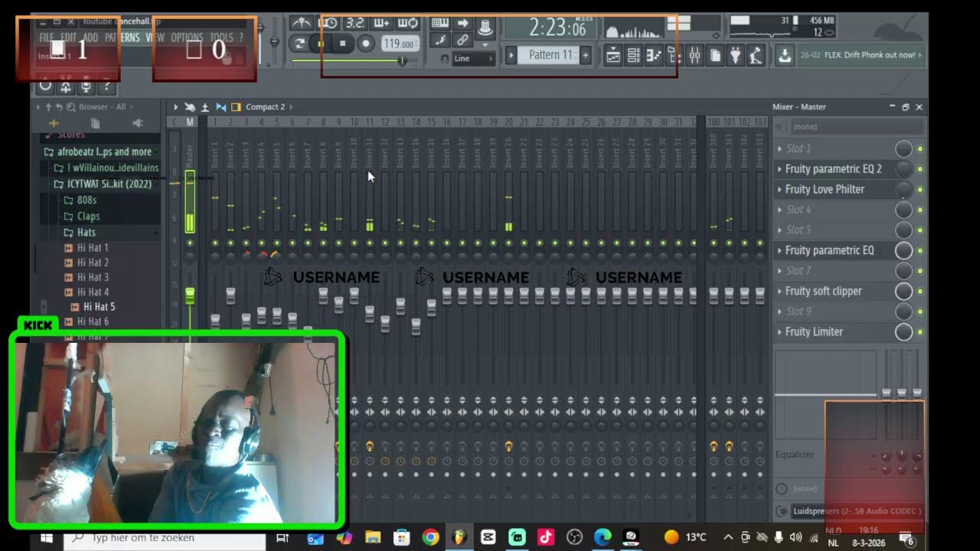Stop playback with the stop button
The height and width of the screenshot is (551, 980).
(343, 44)
